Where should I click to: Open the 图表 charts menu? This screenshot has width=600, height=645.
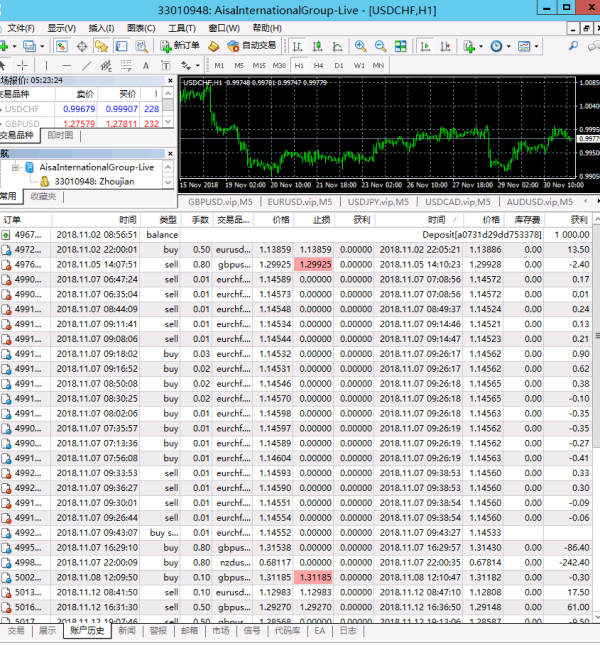141,28
